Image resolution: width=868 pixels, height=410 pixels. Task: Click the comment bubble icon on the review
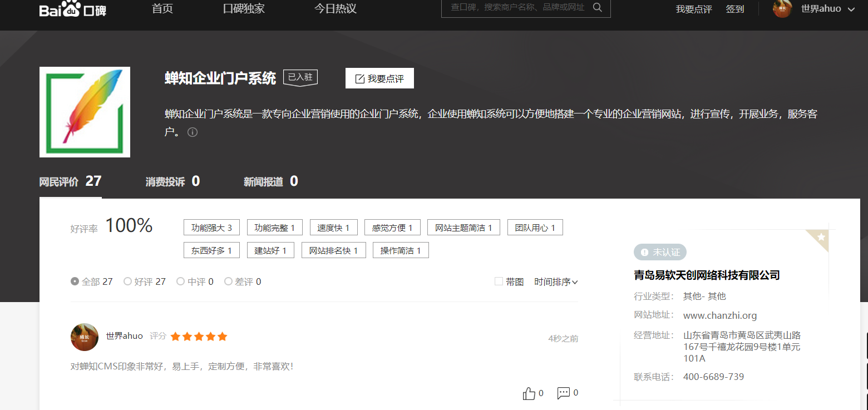pos(563,393)
